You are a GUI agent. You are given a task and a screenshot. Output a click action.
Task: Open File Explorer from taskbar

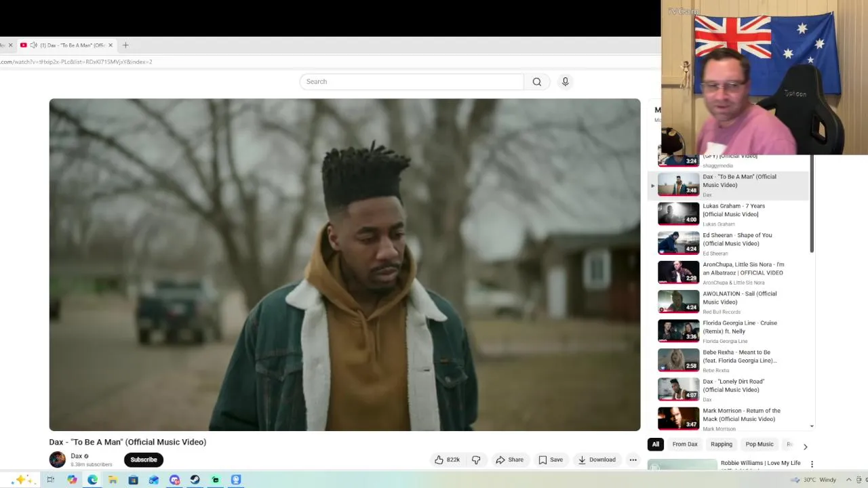(x=113, y=480)
